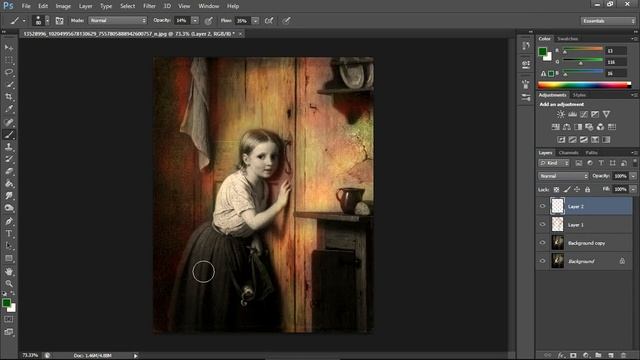
Task: Open layer Opacity arrow in Layers panel
Action: pos(633,176)
